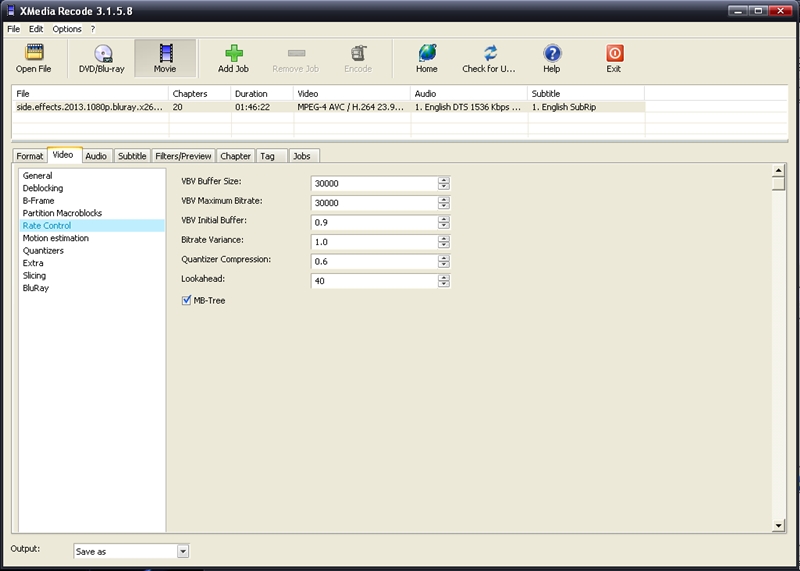Click the Encode toolbar icon
This screenshot has height=571, width=800.
tap(358, 53)
